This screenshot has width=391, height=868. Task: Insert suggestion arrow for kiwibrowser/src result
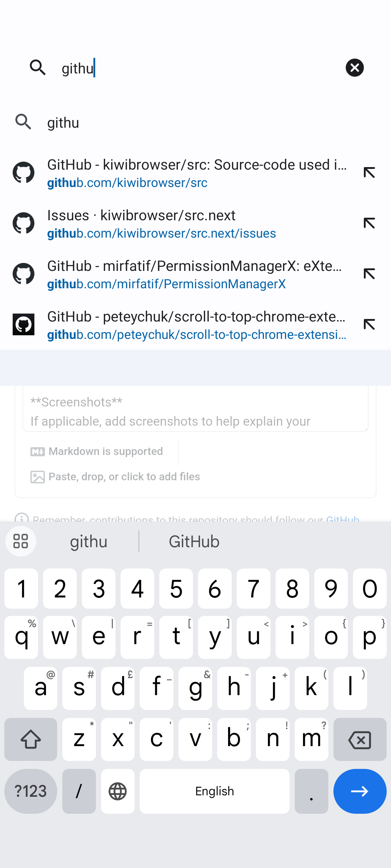tap(370, 173)
